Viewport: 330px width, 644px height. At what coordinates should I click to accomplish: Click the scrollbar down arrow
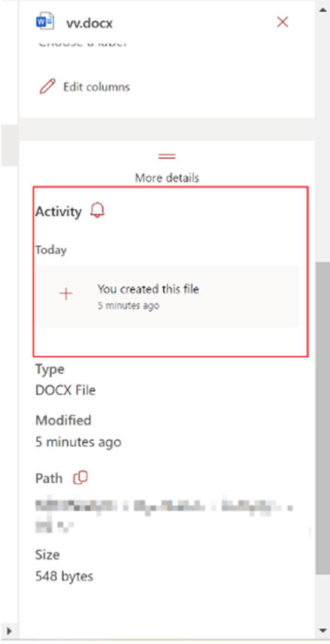[x=322, y=630]
